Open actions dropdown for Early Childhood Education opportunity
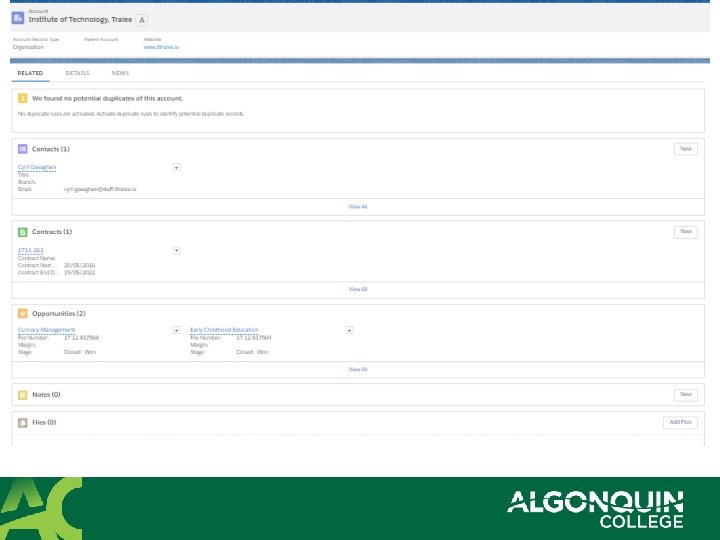 (x=349, y=330)
